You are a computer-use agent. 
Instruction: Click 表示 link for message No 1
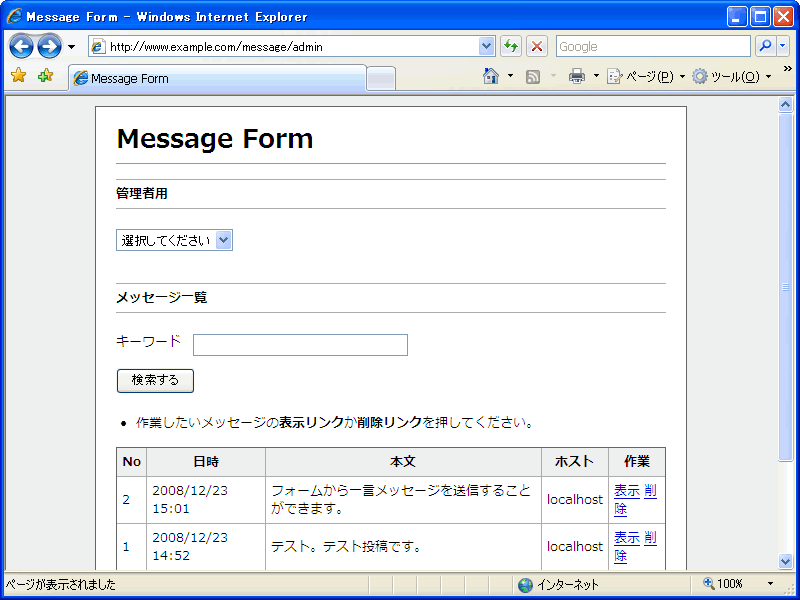coord(626,538)
